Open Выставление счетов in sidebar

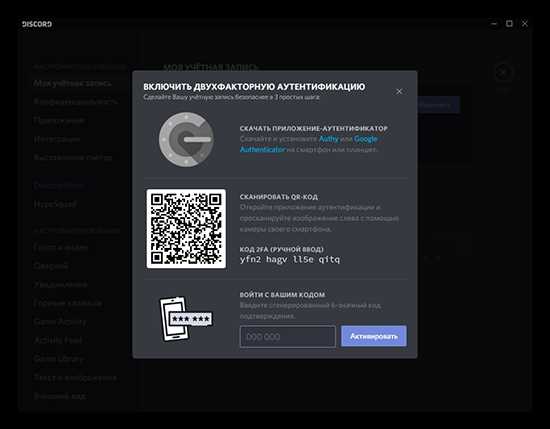coord(73,157)
